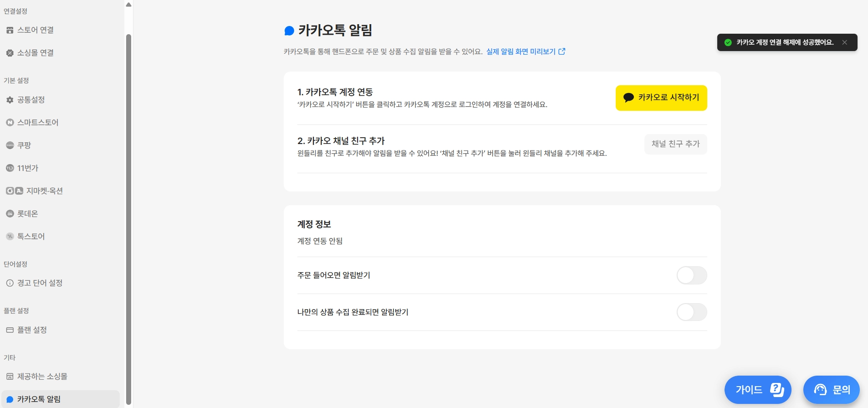Viewport: 868px width, 408px height.
Task: Click the 공통설정 gear icon
Action: (10, 100)
